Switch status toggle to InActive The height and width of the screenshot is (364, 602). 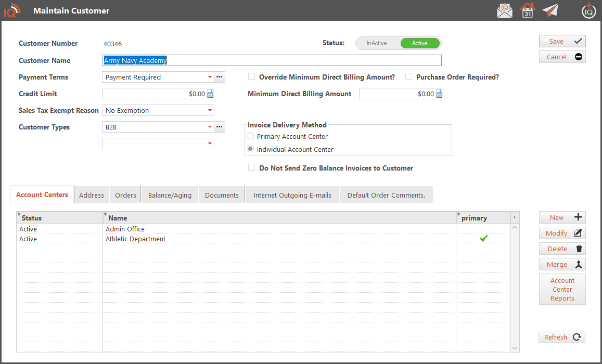[377, 43]
